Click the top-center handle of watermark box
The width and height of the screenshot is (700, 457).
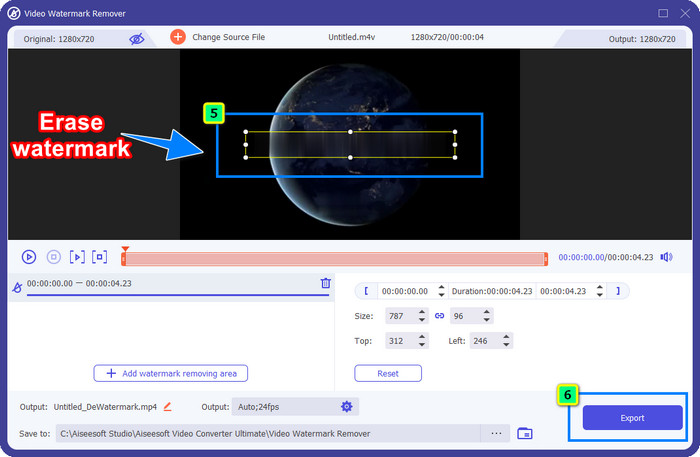350,132
